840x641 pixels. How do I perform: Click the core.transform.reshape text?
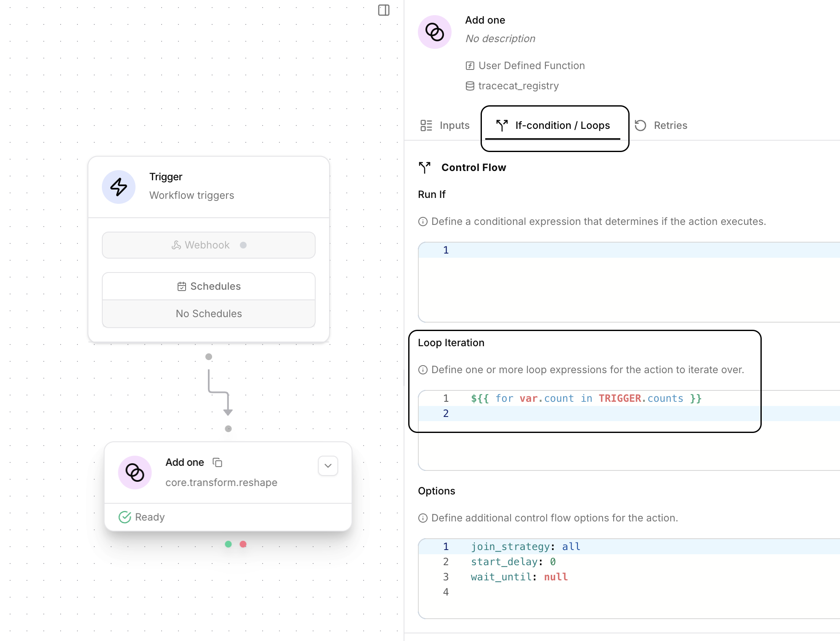click(x=221, y=483)
